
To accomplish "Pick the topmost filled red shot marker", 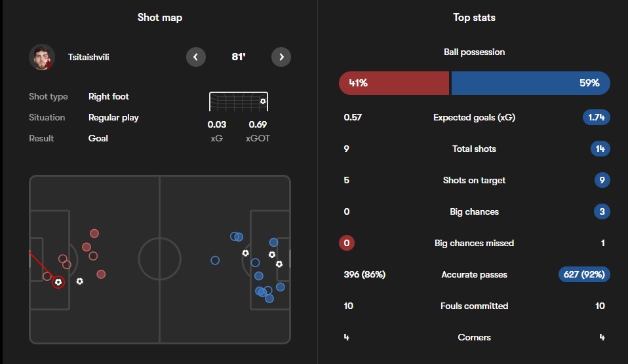I will [94, 233].
